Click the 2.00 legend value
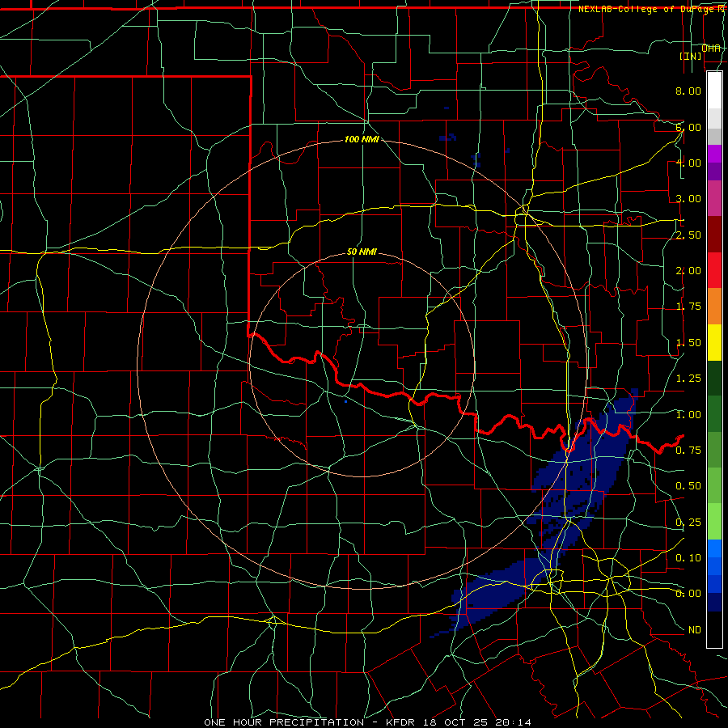 point(688,271)
